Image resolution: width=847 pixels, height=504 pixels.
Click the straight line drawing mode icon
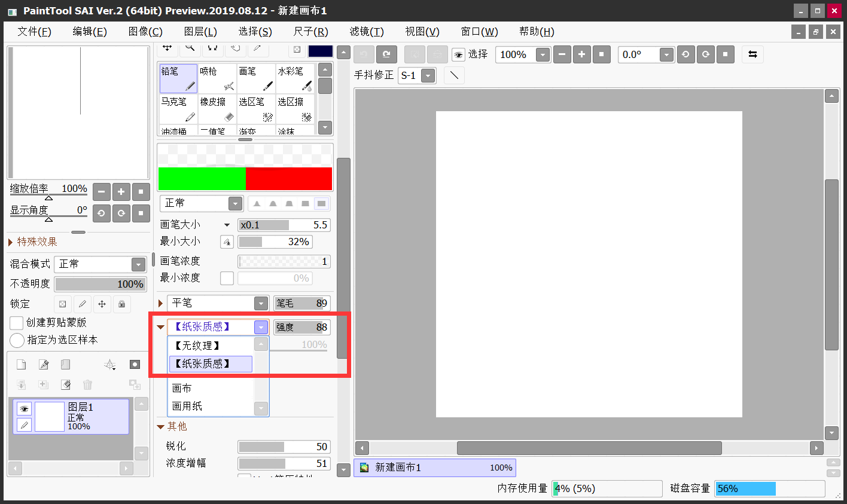click(x=455, y=75)
